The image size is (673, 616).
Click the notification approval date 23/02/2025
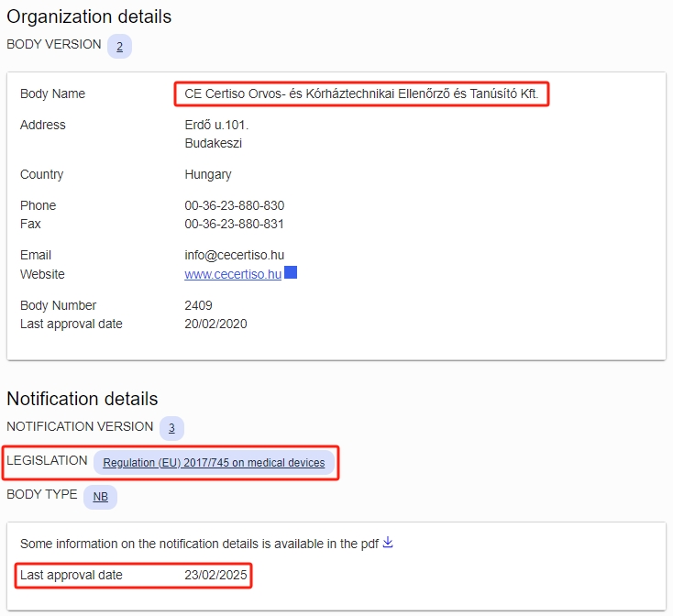[x=215, y=575]
